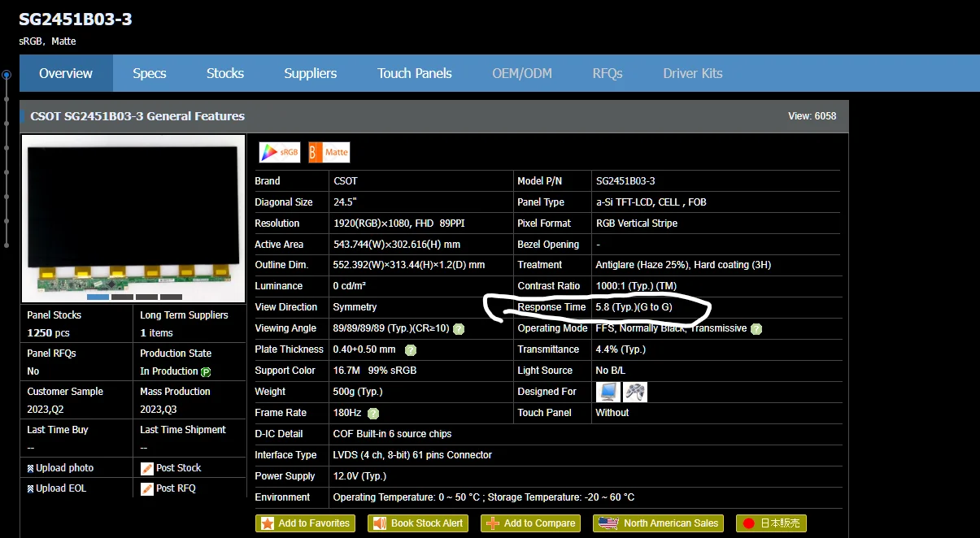Click the a-Si TFT-LCD panel type value

pyautogui.click(x=651, y=202)
